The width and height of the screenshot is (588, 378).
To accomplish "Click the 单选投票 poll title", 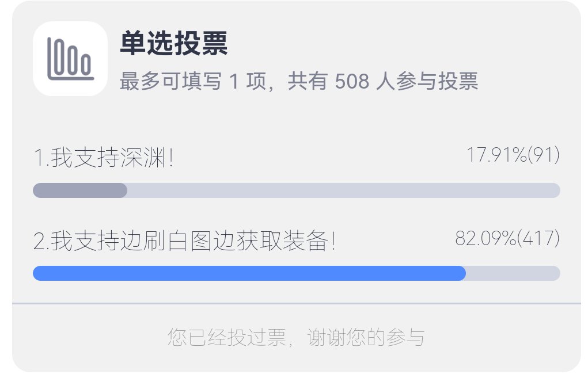I will (x=174, y=43).
